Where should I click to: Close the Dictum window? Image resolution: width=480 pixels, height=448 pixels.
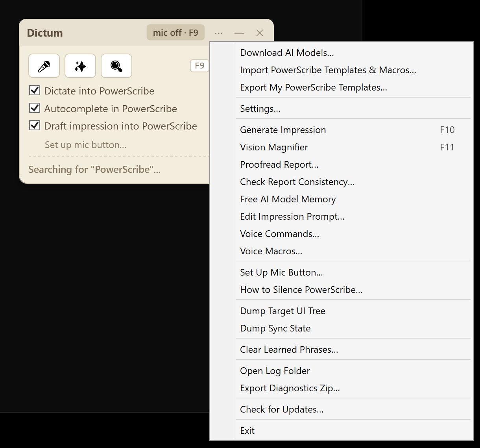[260, 33]
